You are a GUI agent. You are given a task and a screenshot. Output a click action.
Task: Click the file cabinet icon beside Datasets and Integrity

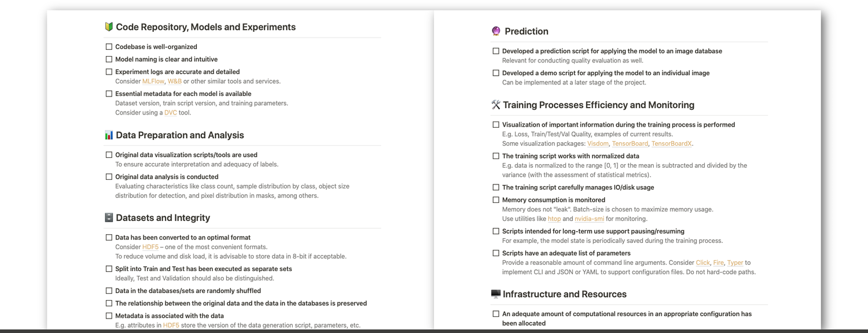click(109, 218)
